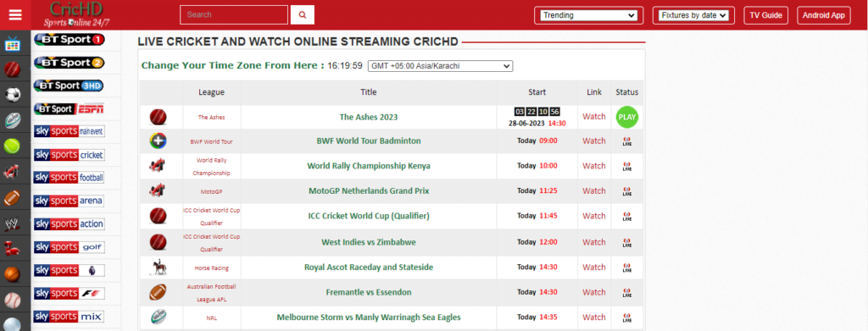This screenshot has width=868, height=331.
Task: Open MotoGP Netherlands Grand Prix link
Action: tap(369, 191)
